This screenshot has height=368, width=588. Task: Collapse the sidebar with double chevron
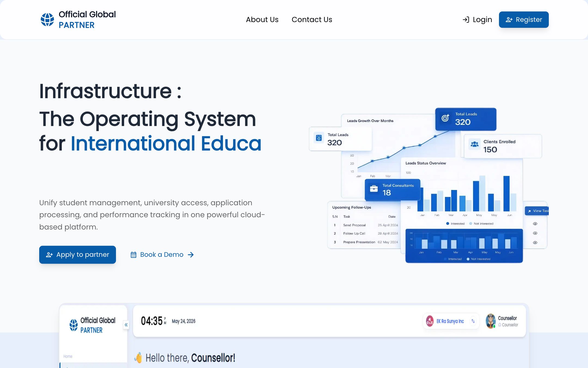(126, 325)
